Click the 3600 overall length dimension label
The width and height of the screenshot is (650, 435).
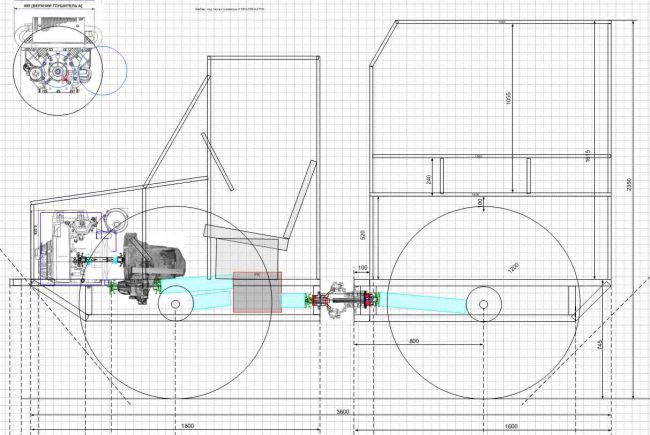click(342, 412)
